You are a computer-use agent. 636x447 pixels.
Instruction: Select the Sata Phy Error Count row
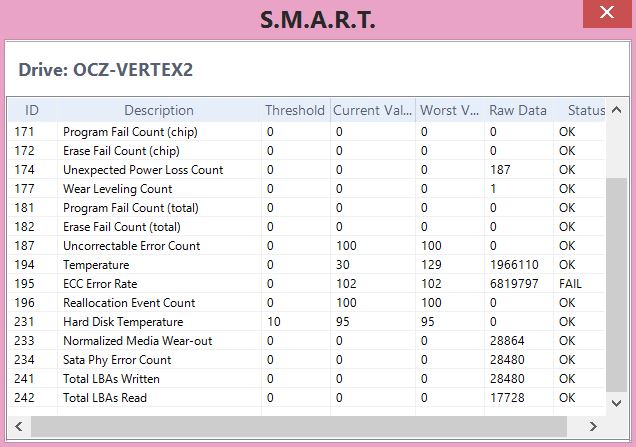coord(307,360)
